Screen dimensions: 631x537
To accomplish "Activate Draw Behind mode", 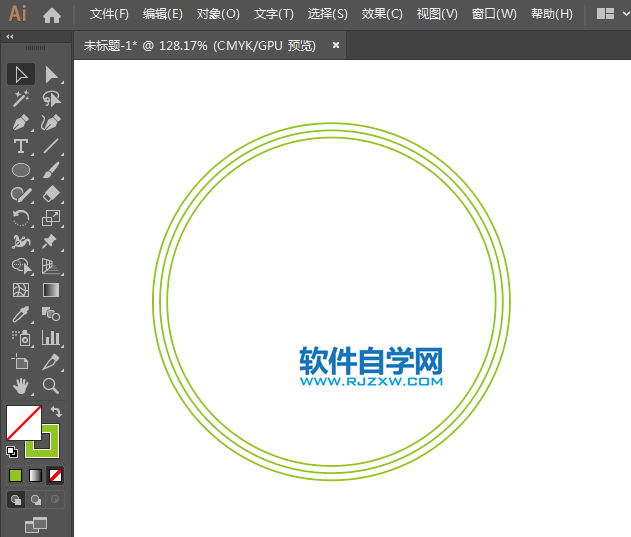I will tap(36, 500).
